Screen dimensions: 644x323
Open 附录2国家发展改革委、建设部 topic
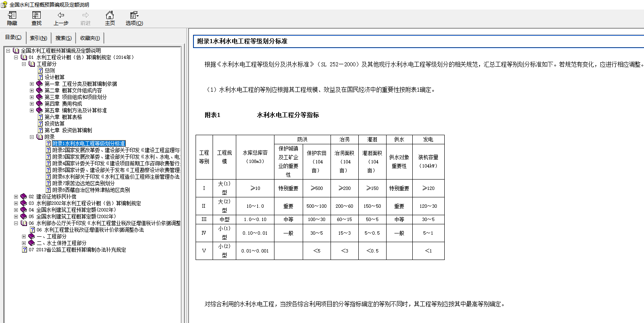[116, 150]
